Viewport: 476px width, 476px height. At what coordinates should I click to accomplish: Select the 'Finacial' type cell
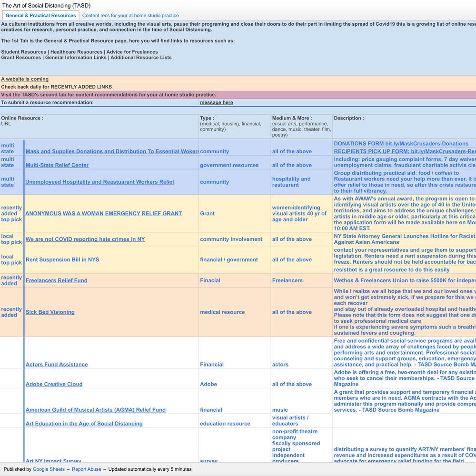click(235, 280)
